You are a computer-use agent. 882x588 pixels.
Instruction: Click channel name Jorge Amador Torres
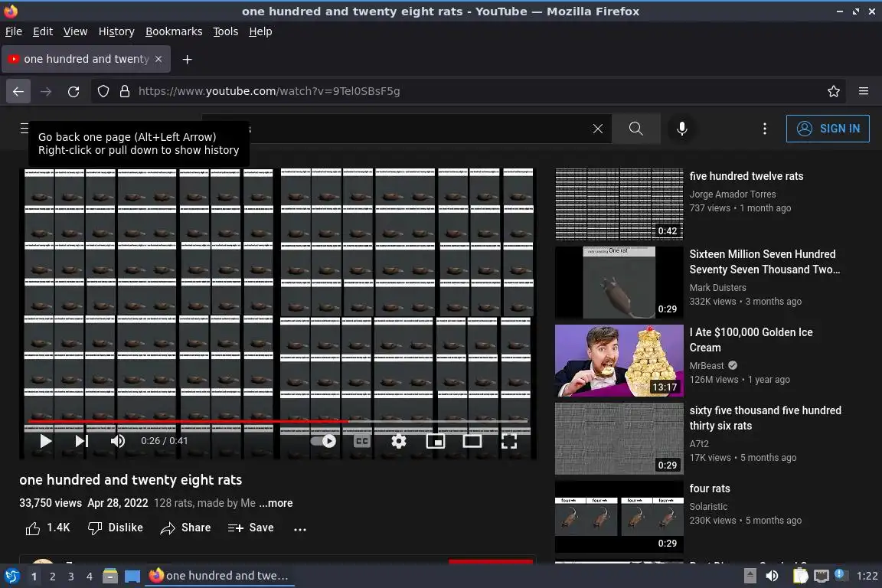pos(733,194)
